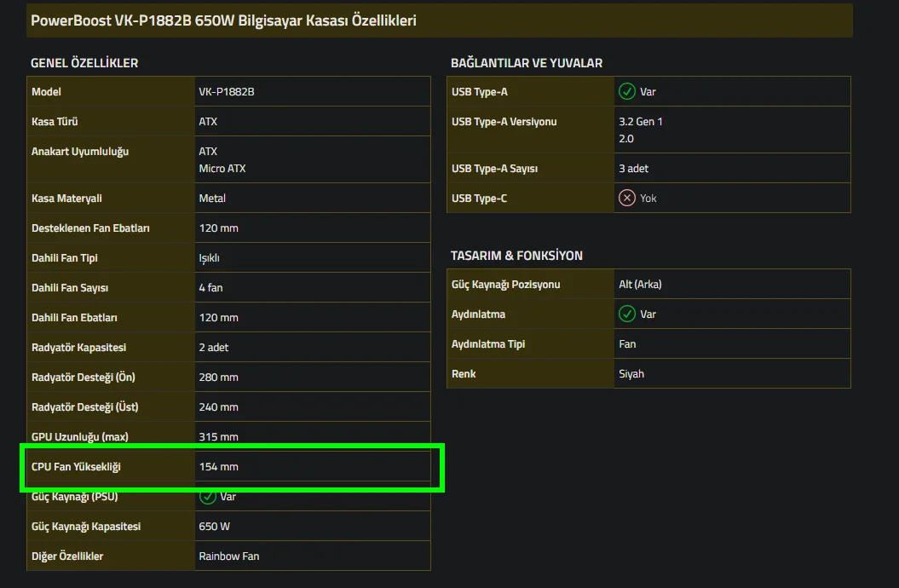
Task: Click the Desteklenen Fan Ebatları label
Action: 90,228
